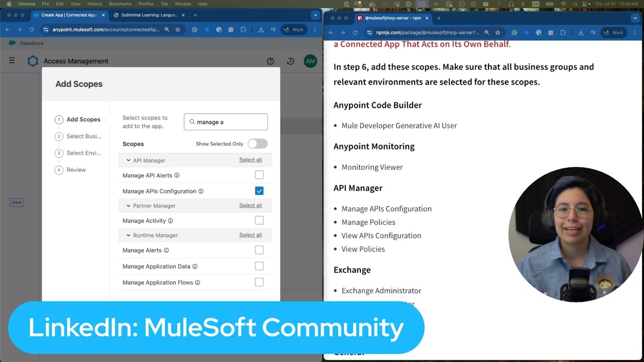This screenshot has width=644, height=362.
Task: Bookmark the Anypoint page with the star
Action: [x=178, y=30]
